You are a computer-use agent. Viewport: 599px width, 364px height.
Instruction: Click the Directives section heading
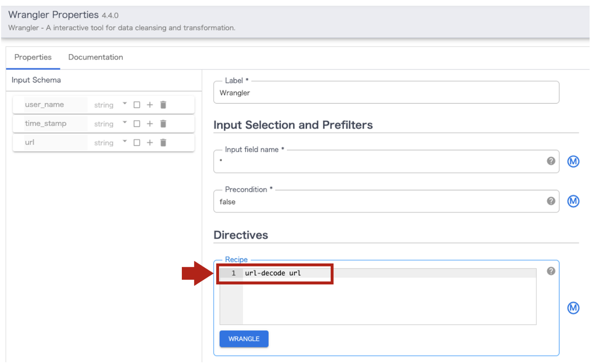[240, 235]
